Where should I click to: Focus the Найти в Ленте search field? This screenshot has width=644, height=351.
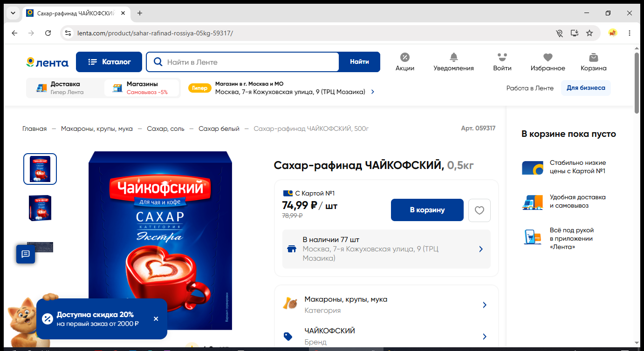243,62
